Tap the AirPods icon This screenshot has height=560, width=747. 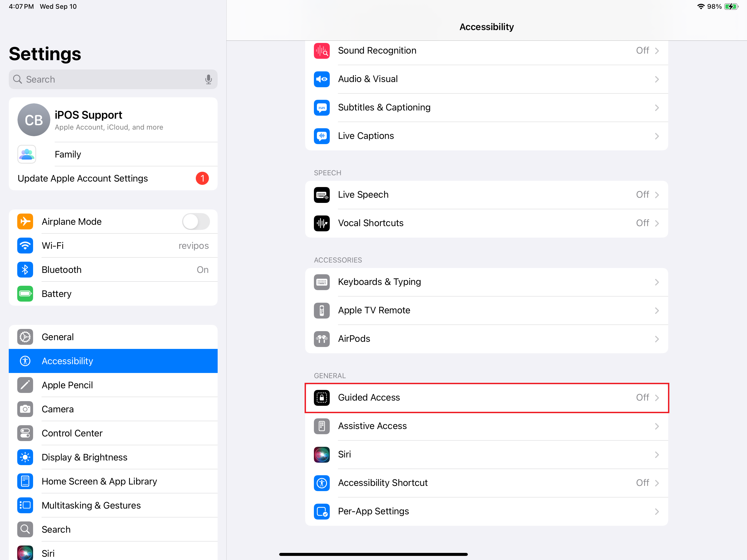(x=322, y=339)
